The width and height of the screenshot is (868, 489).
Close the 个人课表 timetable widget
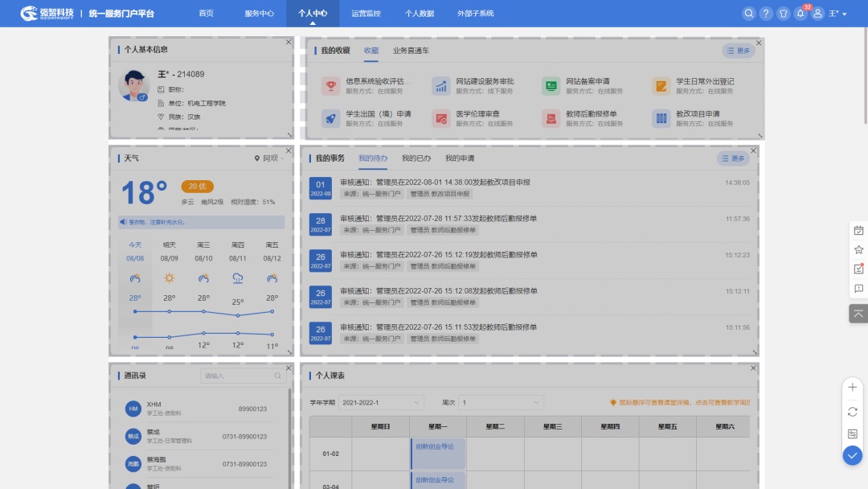pos(753,368)
